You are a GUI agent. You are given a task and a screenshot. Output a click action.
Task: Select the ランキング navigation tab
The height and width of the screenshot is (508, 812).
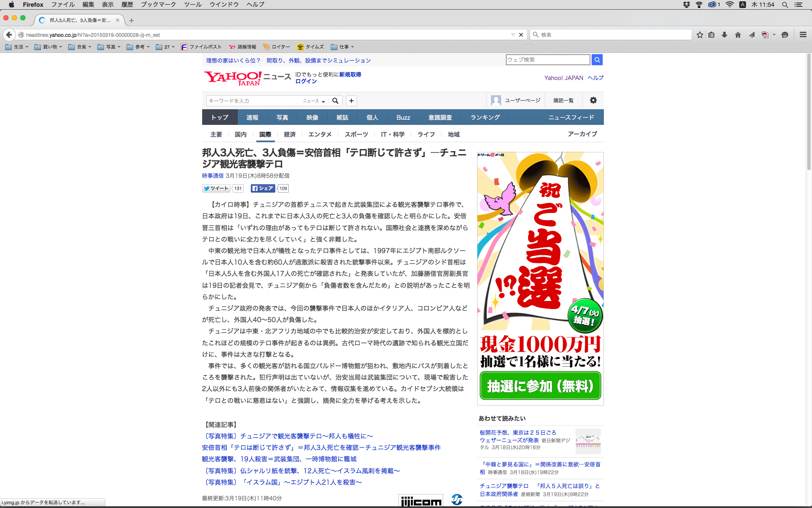coord(485,117)
